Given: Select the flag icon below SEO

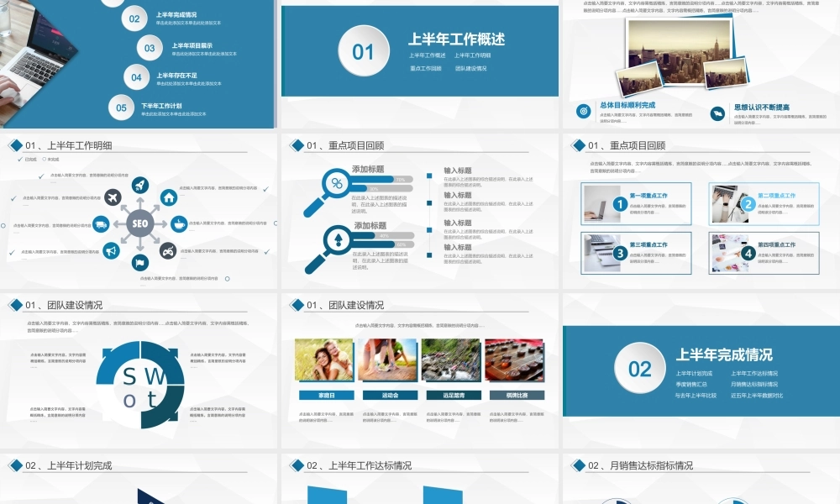Looking at the screenshot, I should tap(139, 261).
